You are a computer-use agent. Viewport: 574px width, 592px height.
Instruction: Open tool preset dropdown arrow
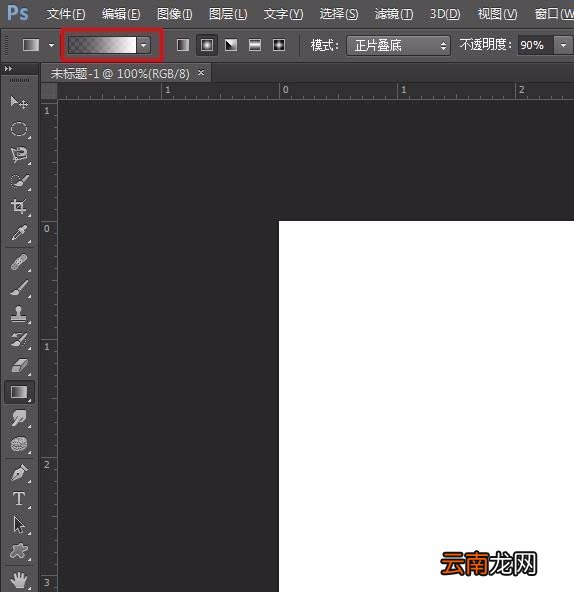coord(52,45)
